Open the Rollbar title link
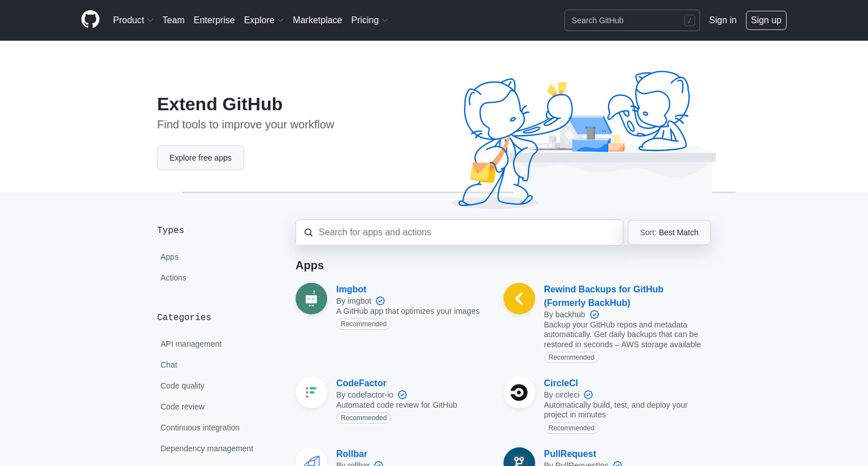This screenshot has height=466, width=868. pyautogui.click(x=351, y=454)
